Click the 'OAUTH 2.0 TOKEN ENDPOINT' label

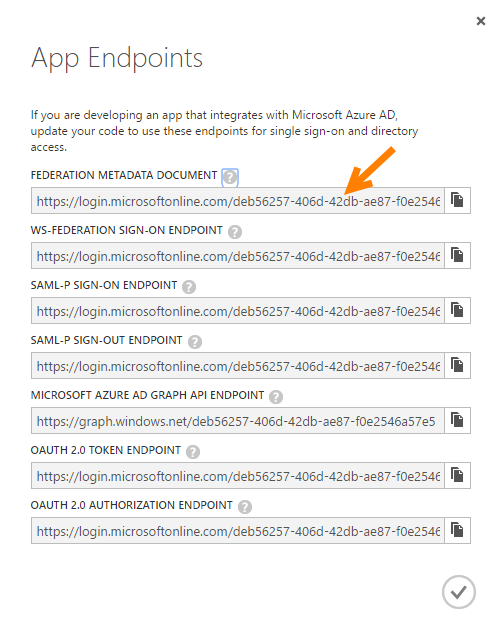106,450
